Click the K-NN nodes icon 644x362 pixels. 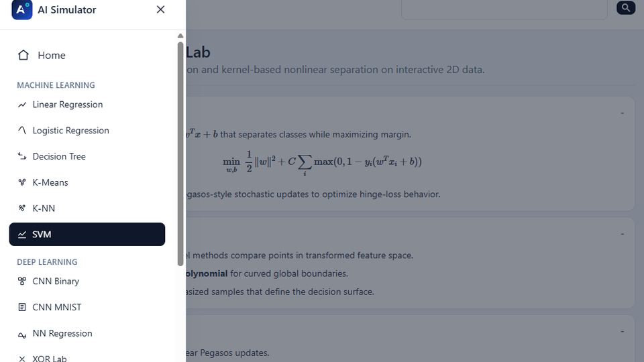pos(22,208)
